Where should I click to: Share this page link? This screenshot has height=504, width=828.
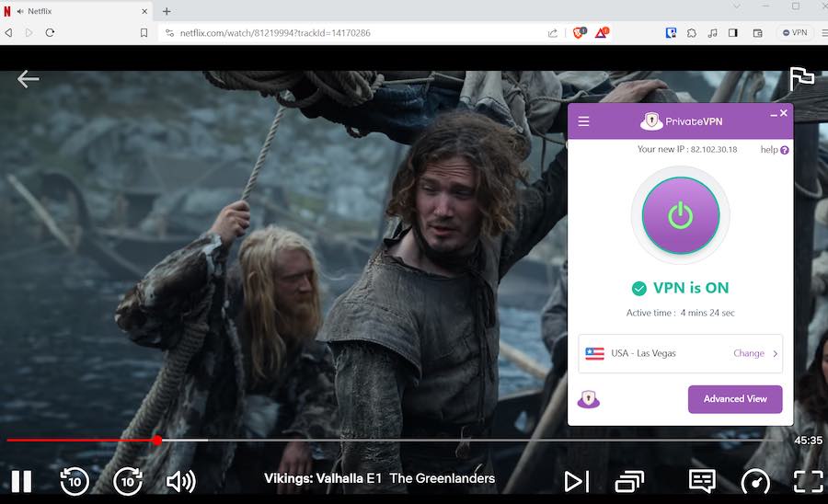(x=552, y=33)
